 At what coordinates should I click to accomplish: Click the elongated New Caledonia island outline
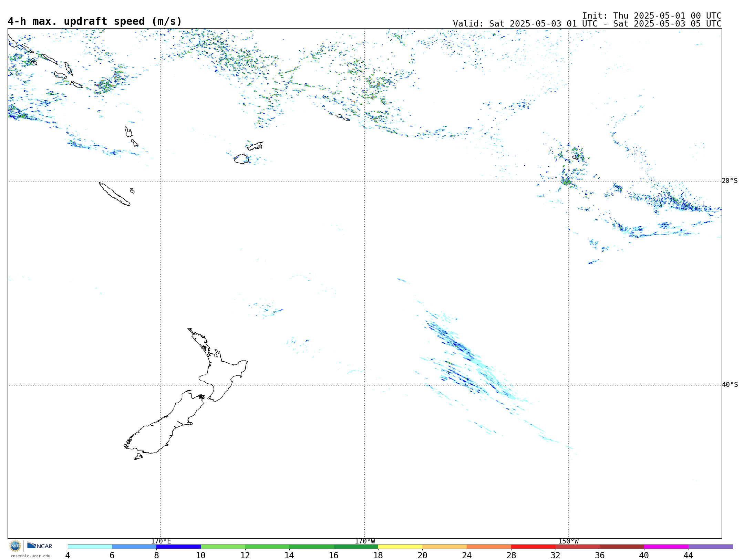click(x=114, y=194)
